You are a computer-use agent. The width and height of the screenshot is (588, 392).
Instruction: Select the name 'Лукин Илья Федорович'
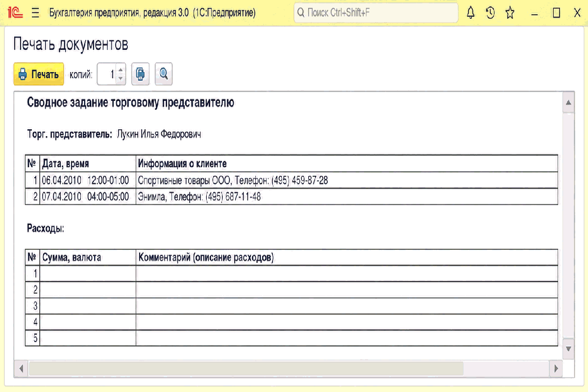(159, 134)
